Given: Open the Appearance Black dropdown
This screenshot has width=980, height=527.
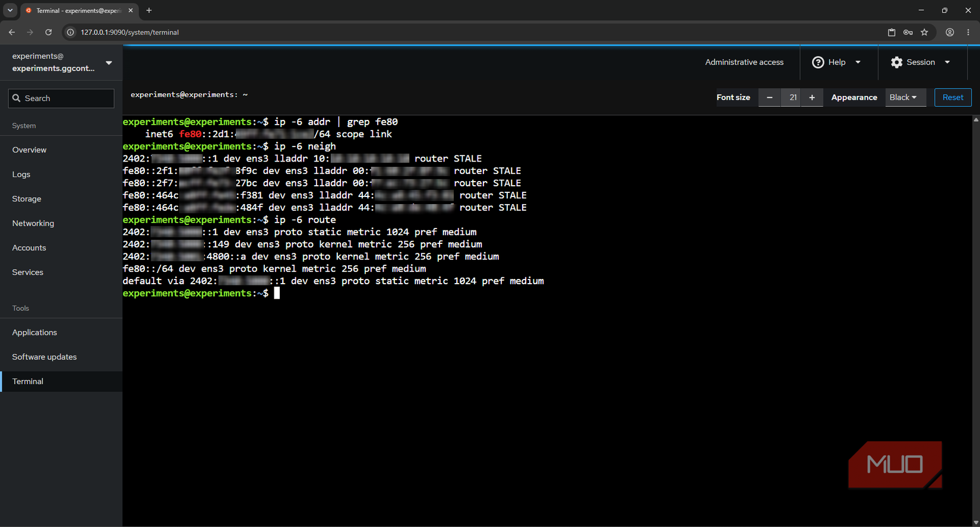Looking at the screenshot, I should (x=905, y=97).
